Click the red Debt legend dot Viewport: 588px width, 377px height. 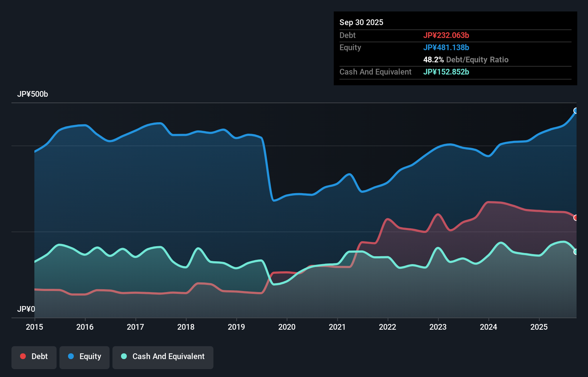click(x=23, y=356)
